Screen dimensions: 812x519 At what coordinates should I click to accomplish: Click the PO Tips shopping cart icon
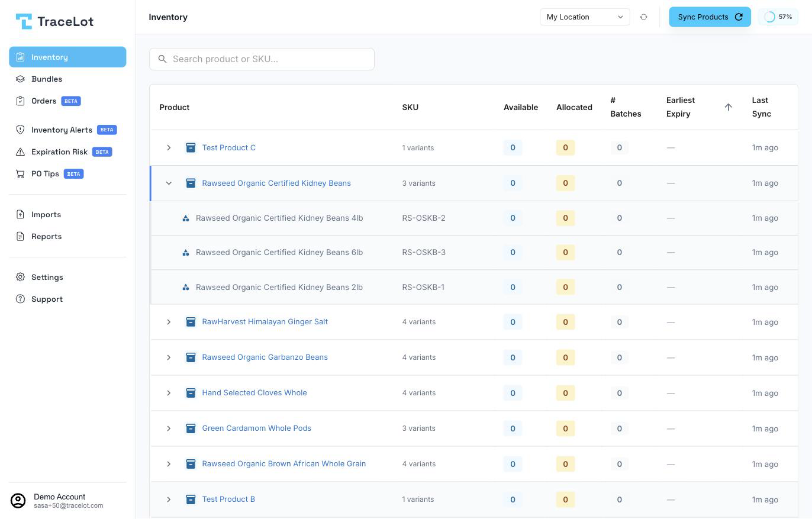tap(21, 174)
